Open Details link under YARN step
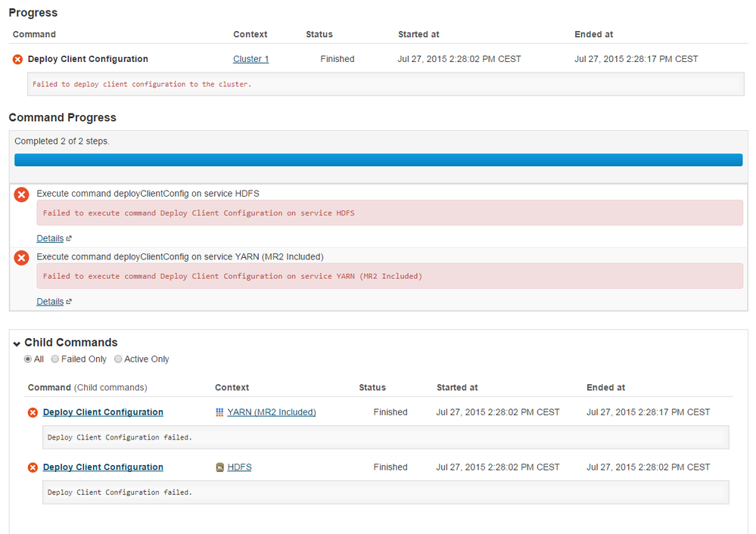756x534 pixels. point(50,301)
